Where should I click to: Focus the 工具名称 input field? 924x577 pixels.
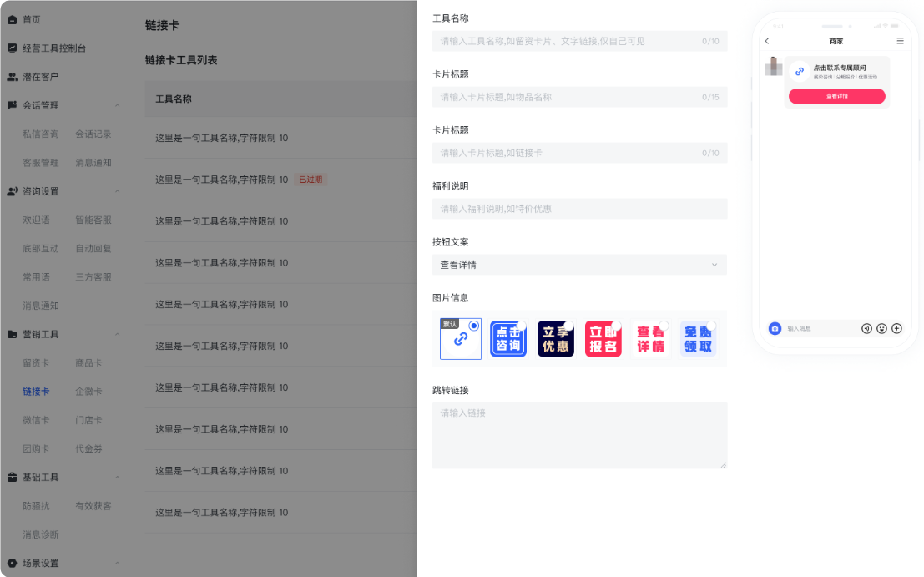pyautogui.click(x=580, y=41)
